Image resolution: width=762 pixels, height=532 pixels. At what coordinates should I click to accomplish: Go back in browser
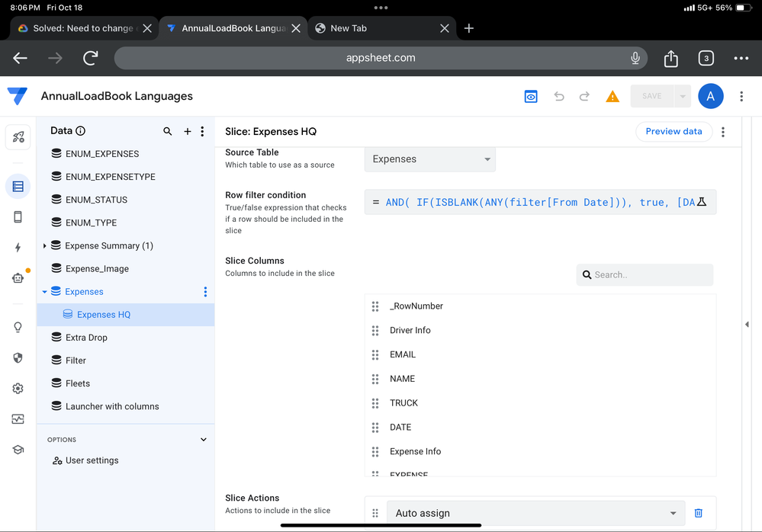click(x=20, y=58)
